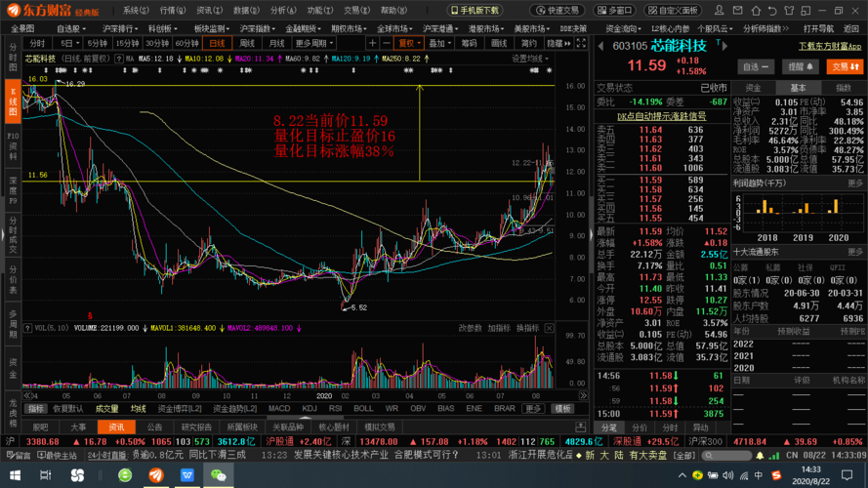
Task: Jump timeline to earliest with left double-arrow
Action: [x=27, y=395]
